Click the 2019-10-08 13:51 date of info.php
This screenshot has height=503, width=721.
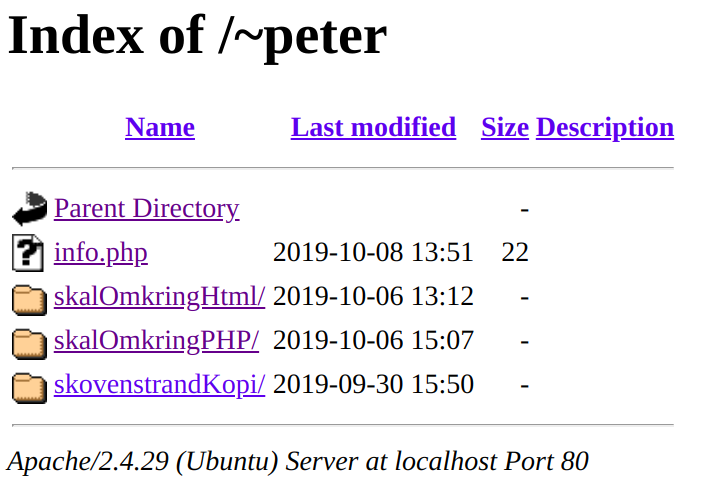(373, 252)
